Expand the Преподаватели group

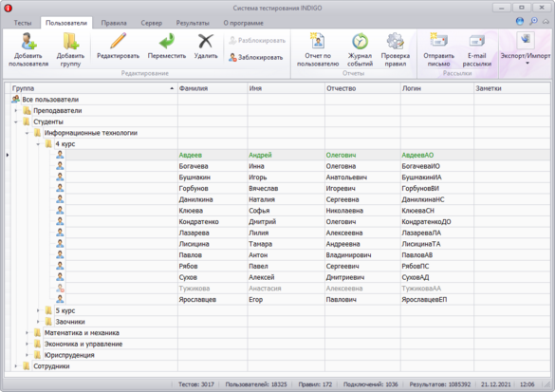16,111
